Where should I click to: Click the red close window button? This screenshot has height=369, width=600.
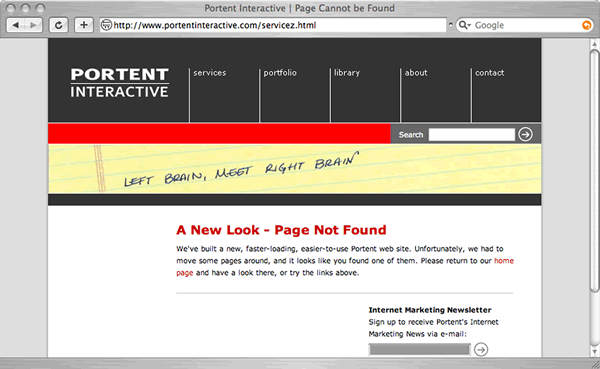[11, 8]
